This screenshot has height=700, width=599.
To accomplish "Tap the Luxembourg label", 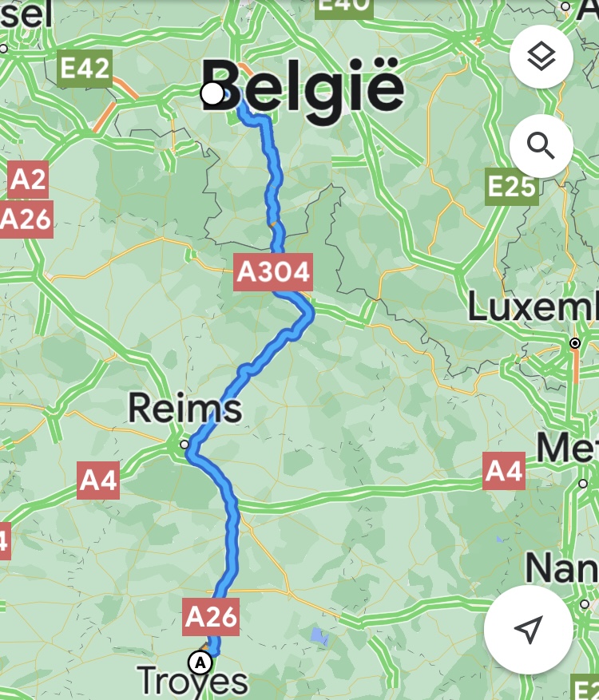I will pos(533,306).
